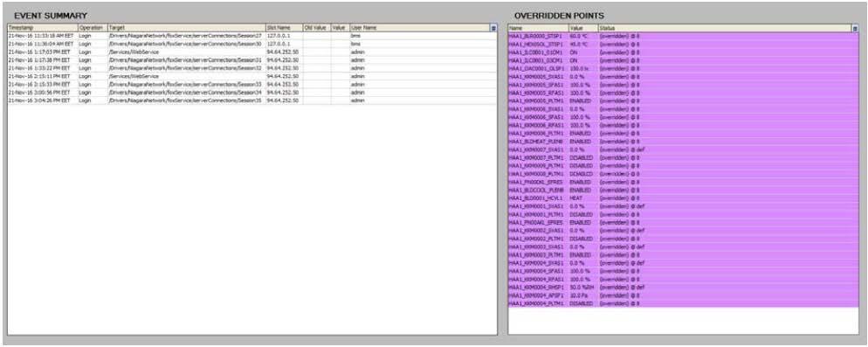Sort overridden points by Name header
Screen dimensions: 868x347
[538, 28]
